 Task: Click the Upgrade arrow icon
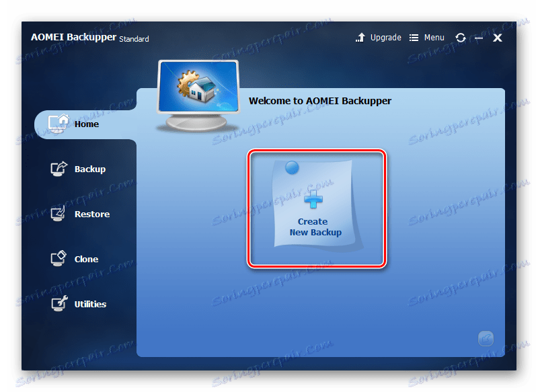[x=360, y=38]
